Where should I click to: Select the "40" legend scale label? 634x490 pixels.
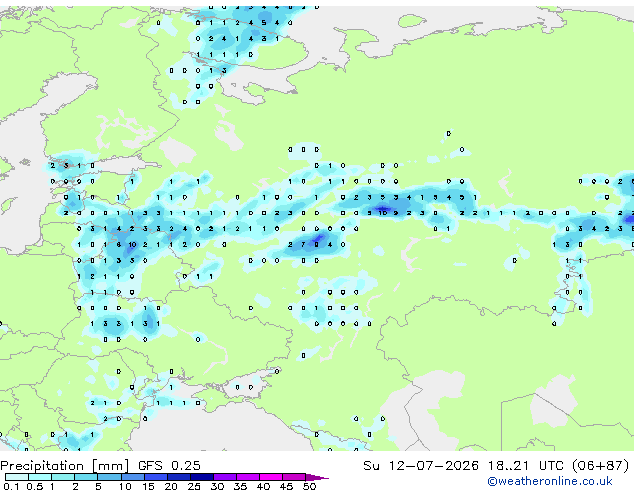click(x=263, y=486)
